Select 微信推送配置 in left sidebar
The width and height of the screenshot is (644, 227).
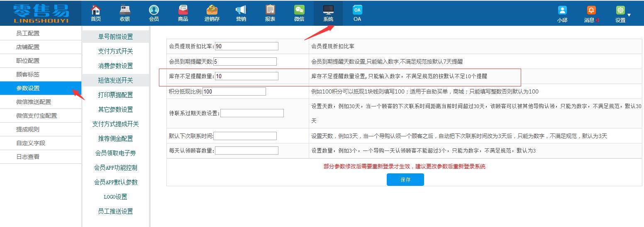click(x=41, y=102)
